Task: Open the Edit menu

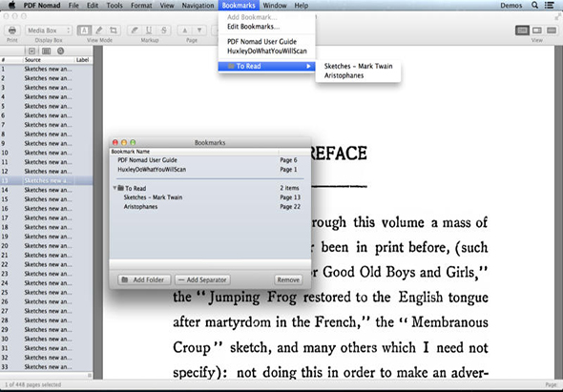Action: (x=93, y=6)
